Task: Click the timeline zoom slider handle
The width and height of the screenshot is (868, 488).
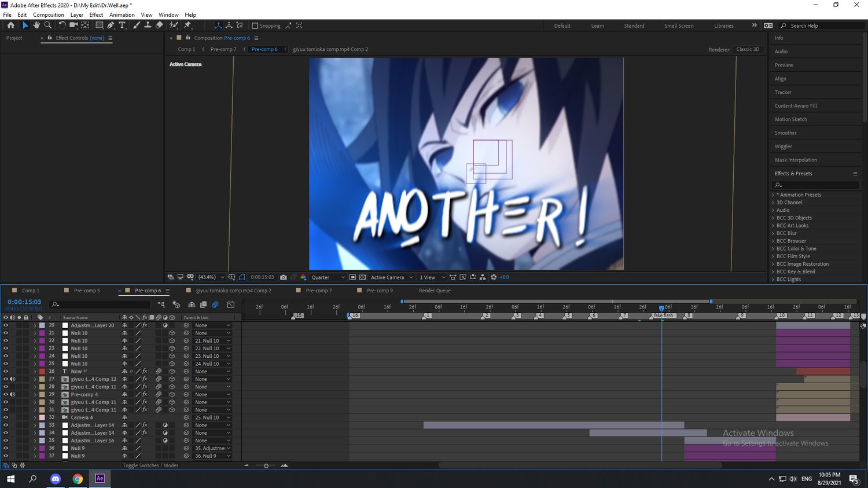Action: point(266,465)
